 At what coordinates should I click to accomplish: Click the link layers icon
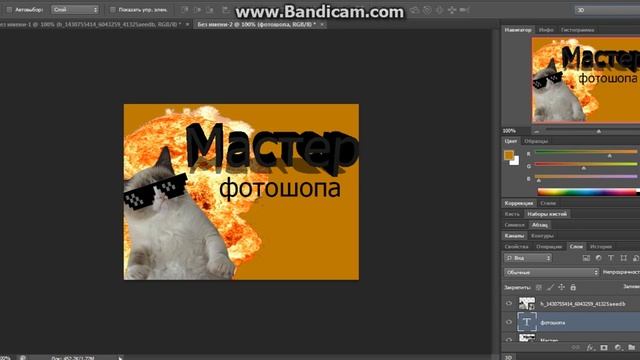(x=576, y=348)
